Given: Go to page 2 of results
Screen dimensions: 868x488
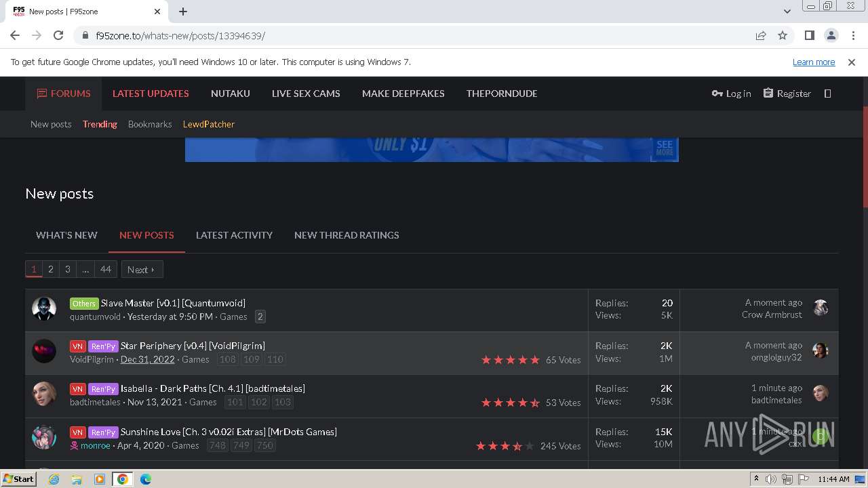Looking at the screenshot, I should point(50,269).
